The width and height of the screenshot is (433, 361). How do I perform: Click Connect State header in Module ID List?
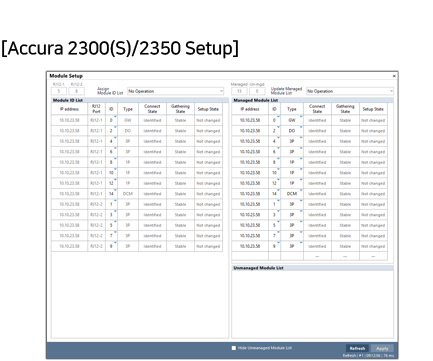point(152,109)
